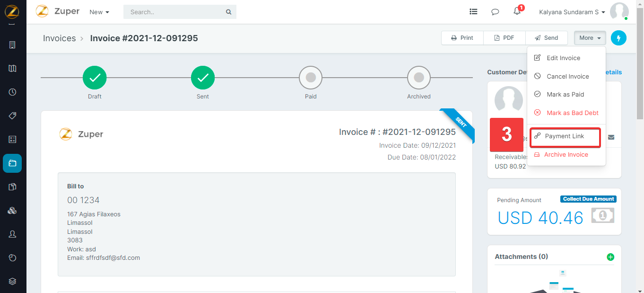The image size is (644, 293).
Task: Open the list view icon in the top bar
Action: click(x=473, y=12)
